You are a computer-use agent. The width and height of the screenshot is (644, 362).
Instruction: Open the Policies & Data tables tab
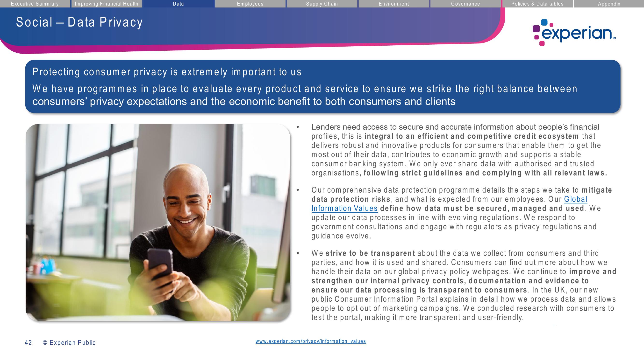[x=537, y=4]
